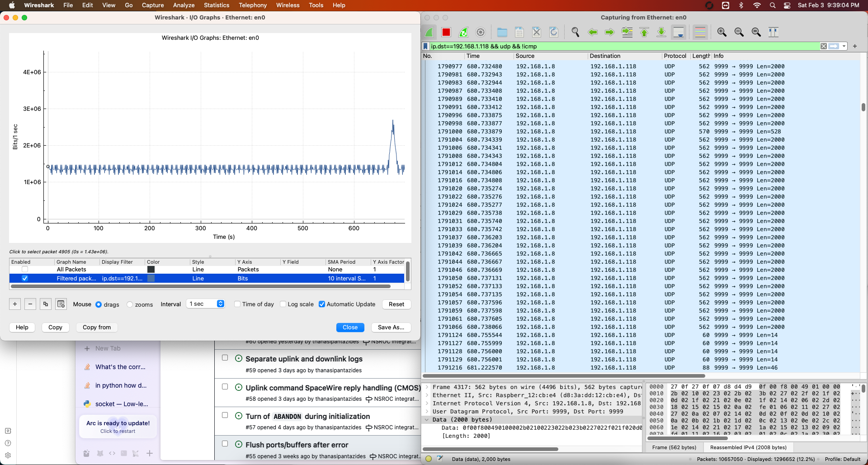The width and height of the screenshot is (868, 465).
Task: Expand the Ethernet II tree row
Action: point(427,395)
